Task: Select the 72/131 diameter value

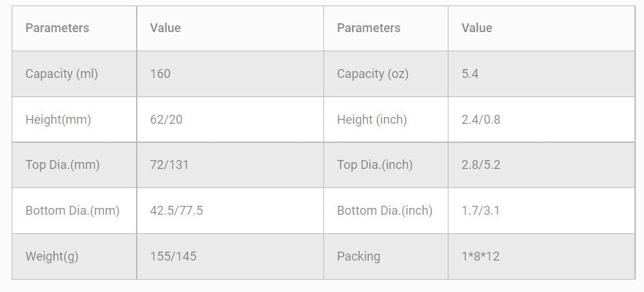Action: pyautogui.click(x=170, y=165)
